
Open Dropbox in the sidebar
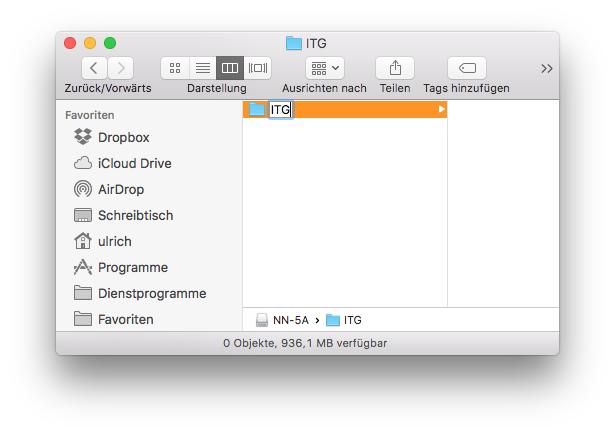112,137
